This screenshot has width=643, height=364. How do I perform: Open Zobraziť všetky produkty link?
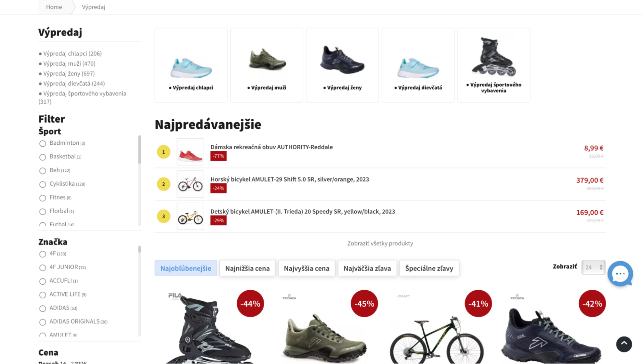click(x=380, y=243)
